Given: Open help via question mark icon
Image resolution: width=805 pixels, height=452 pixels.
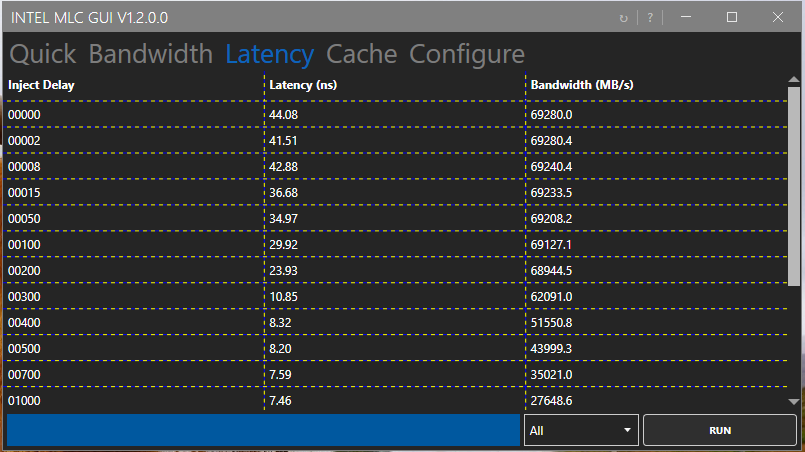Looking at the screenshot, I should pos(650,18).
